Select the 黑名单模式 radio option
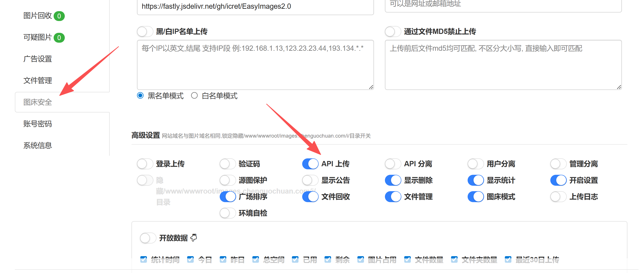 coord(140,96)
